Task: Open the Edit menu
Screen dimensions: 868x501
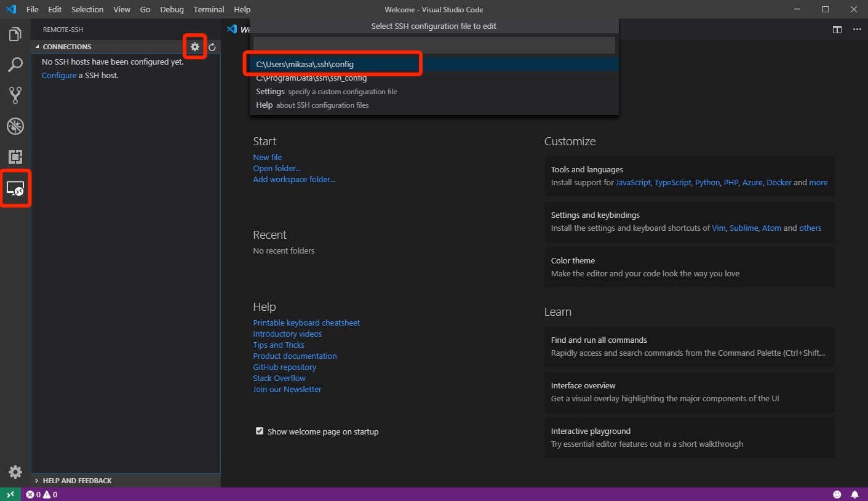Action: [x=55, y=9]
